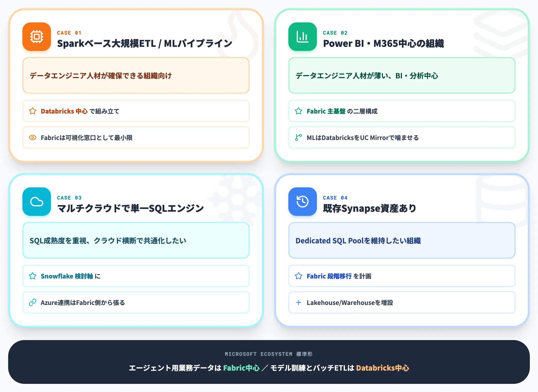538x392 pixels.
Task: Click the blue history clock icon for Case 04
Action: 303,202
